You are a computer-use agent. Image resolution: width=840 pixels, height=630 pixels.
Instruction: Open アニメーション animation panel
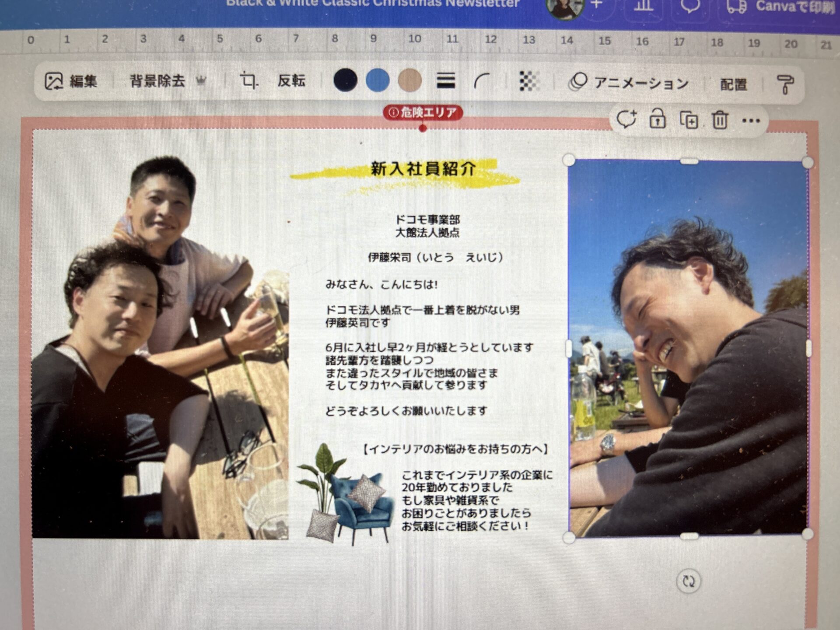pyautogui.click(x=628, y=83)
